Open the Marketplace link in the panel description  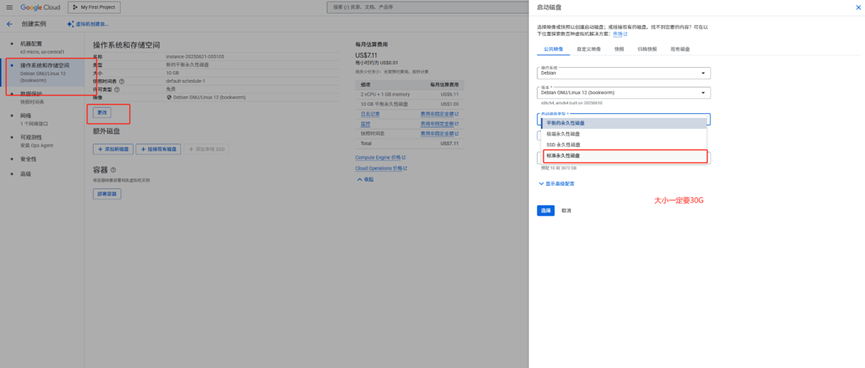(x=621, y=34)
